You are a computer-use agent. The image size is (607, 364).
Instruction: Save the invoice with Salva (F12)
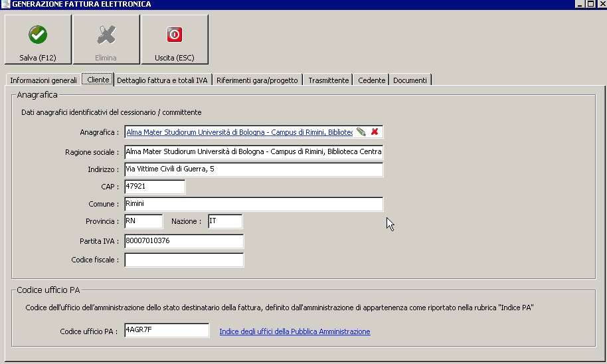[x=38, y=39]
